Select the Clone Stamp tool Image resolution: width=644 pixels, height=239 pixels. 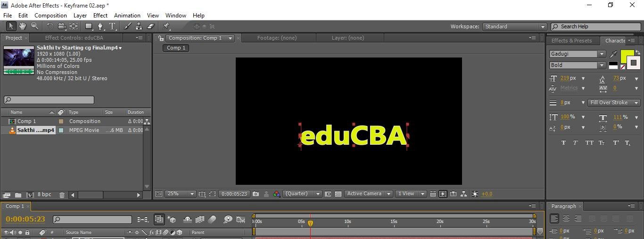pos(139,26)
